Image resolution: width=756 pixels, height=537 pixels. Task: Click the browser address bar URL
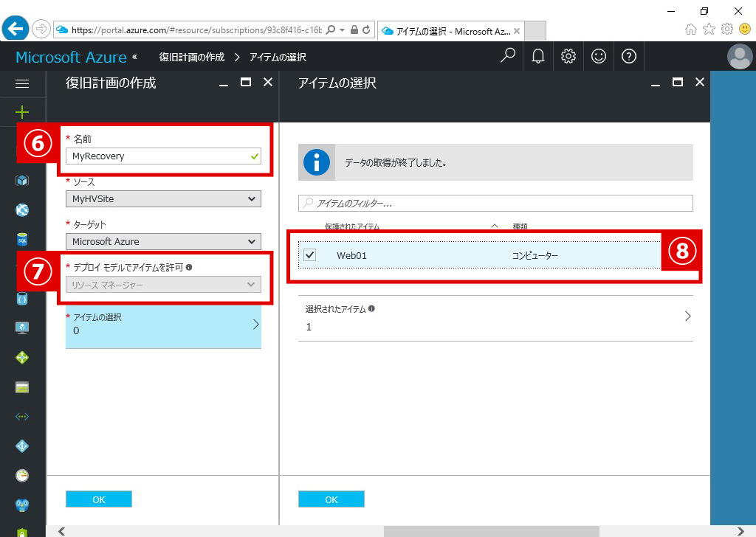(x=196, y=30)
